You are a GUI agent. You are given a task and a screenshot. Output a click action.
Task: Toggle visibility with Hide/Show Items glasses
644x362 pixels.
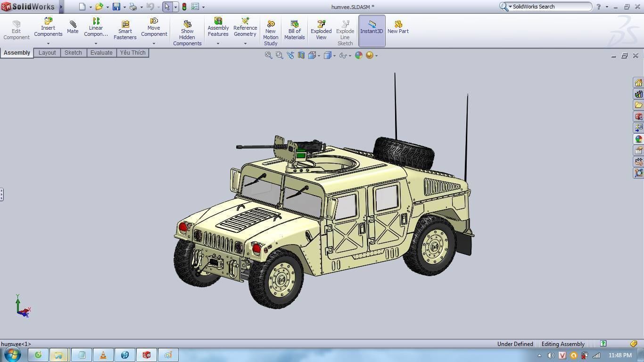pyautogui.click(x=343, y=55)
